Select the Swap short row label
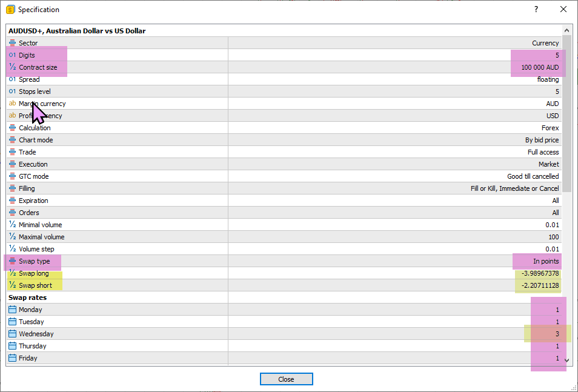The height and width of the screenshot is (392, 578). point(35,285)
